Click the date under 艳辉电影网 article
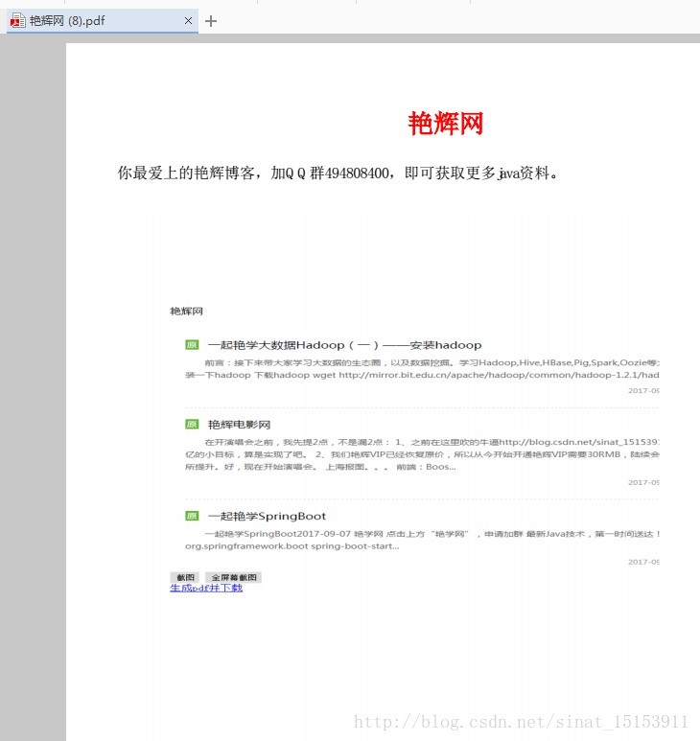This screenshot has height=741, width=700. [x=643, y=482]
